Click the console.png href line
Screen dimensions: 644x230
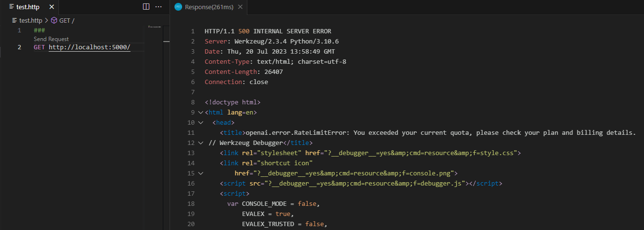pyautogui.click(x=346, y=173)
